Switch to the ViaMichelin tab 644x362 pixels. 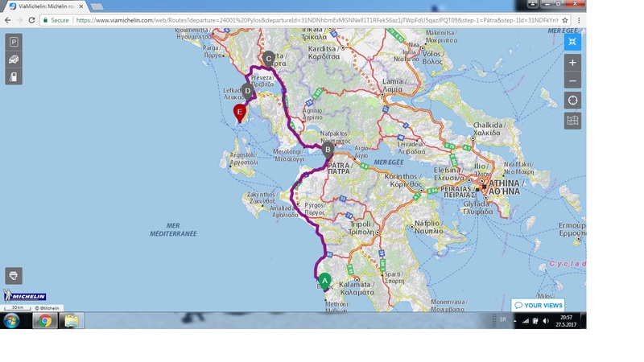pos(45,6)
